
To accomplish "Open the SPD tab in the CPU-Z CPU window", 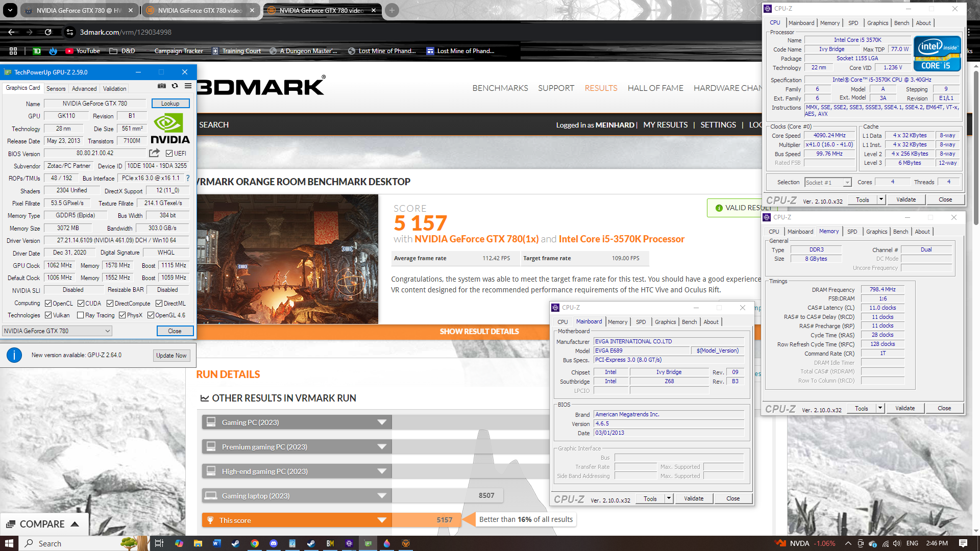I will coord(853,23).
